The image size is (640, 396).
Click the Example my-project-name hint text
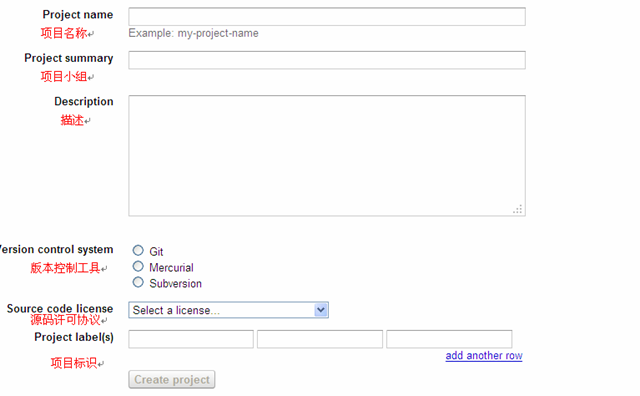click(x=193, y=33)
